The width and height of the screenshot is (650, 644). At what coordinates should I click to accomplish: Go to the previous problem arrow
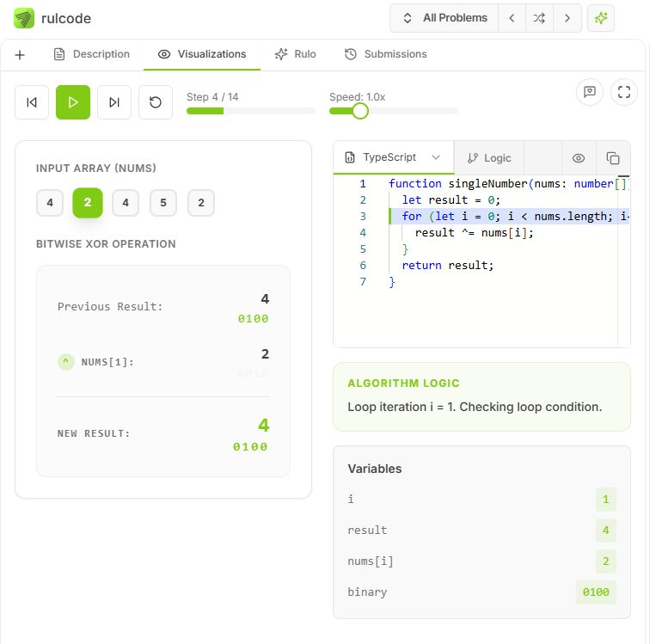(512, 18)
